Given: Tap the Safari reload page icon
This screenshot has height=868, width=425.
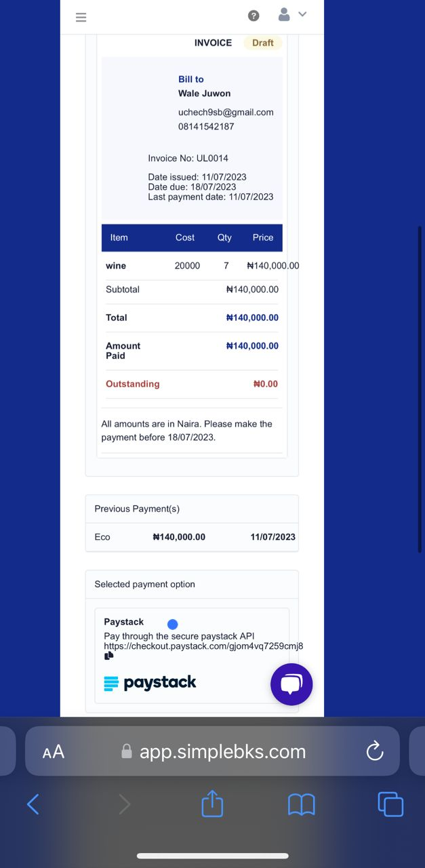Looking at the screenshot, I should point(375,751).
